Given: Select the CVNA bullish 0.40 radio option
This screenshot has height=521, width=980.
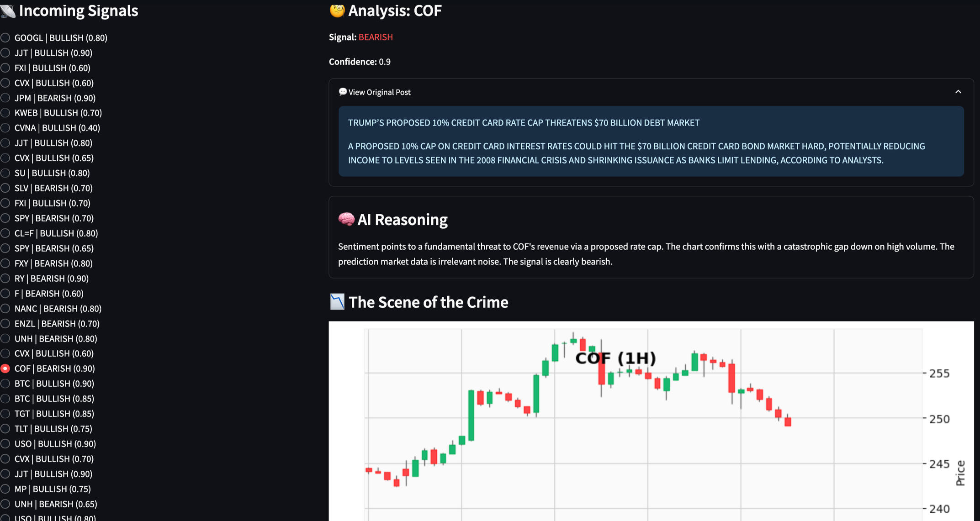Looking at the screenshot, I should coord(5,128).
